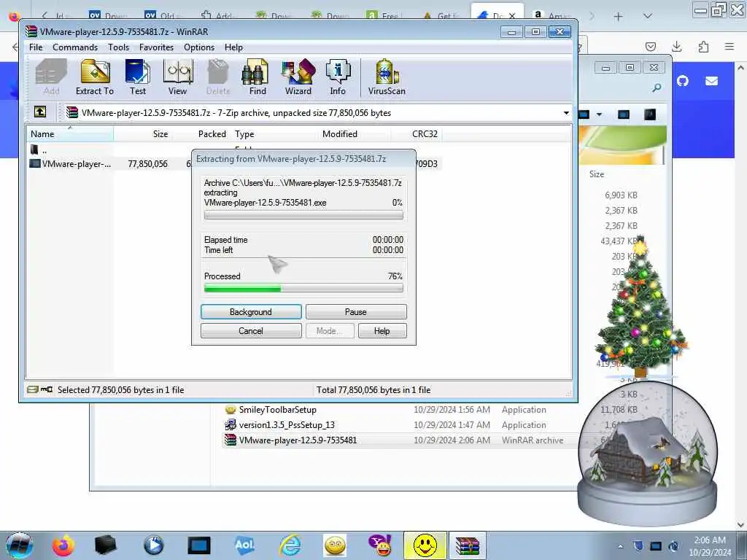Expand the Firefox list all tabs chevron
Viewport: 747px width, 560px height.
(648, 16)
